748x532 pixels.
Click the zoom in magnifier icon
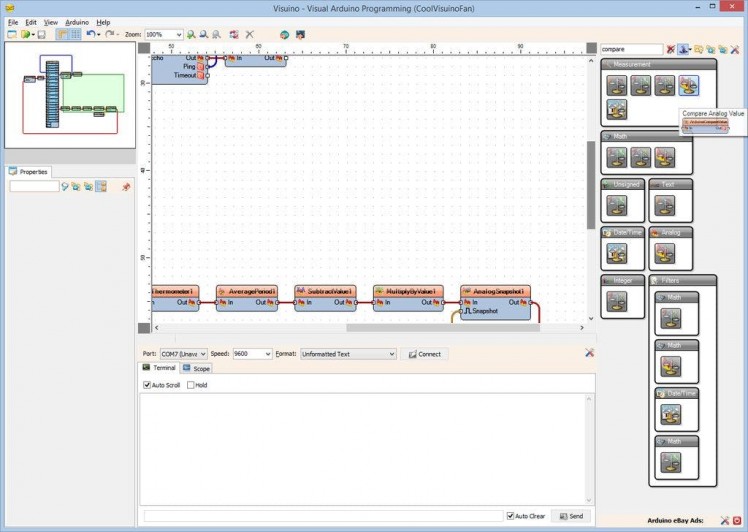point(191,34)
